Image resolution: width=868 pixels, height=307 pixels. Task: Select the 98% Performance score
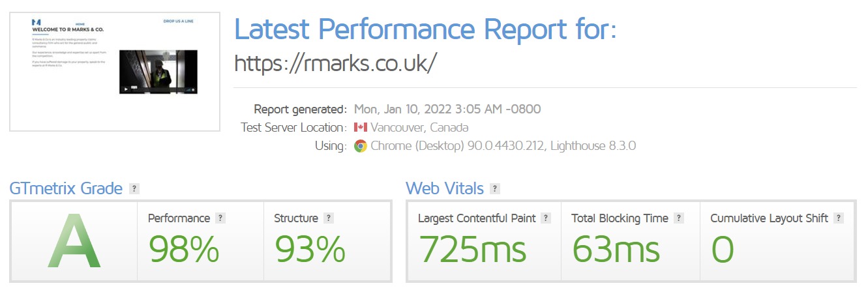(184, 250)
